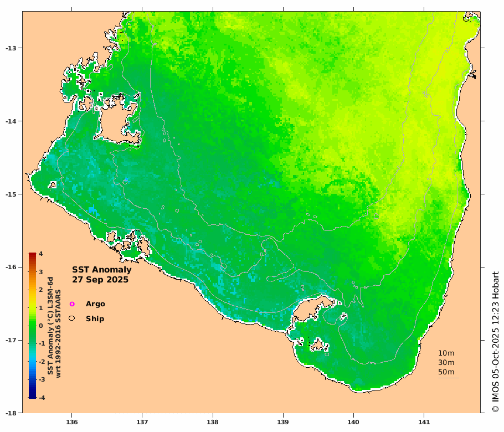Click the '138' longitude axis label

213,422
